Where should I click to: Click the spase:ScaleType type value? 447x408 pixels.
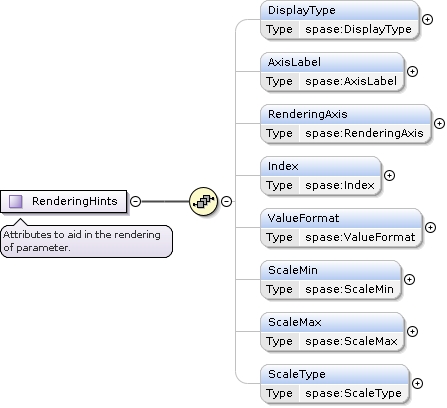click(x=353, y=393)
